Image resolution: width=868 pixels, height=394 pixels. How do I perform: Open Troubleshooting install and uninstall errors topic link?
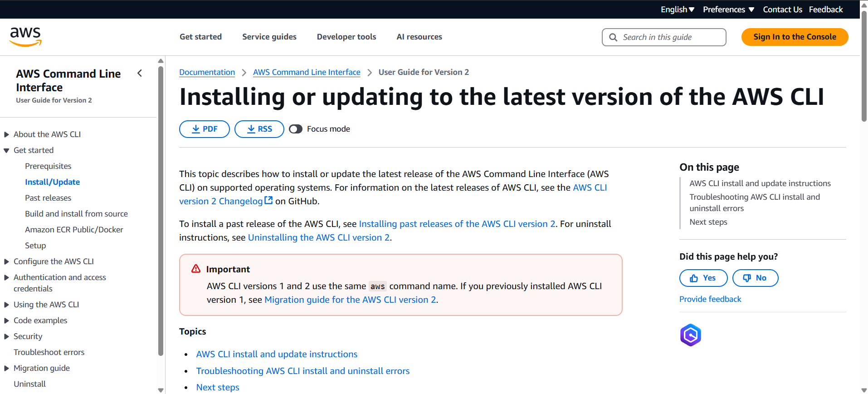tap(302, 371)
